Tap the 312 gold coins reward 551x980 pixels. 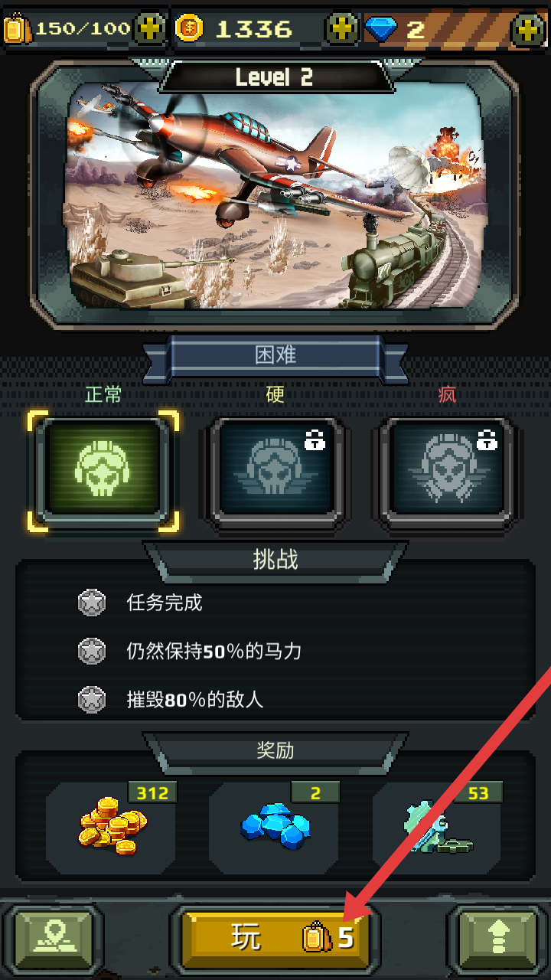[112, 827]
